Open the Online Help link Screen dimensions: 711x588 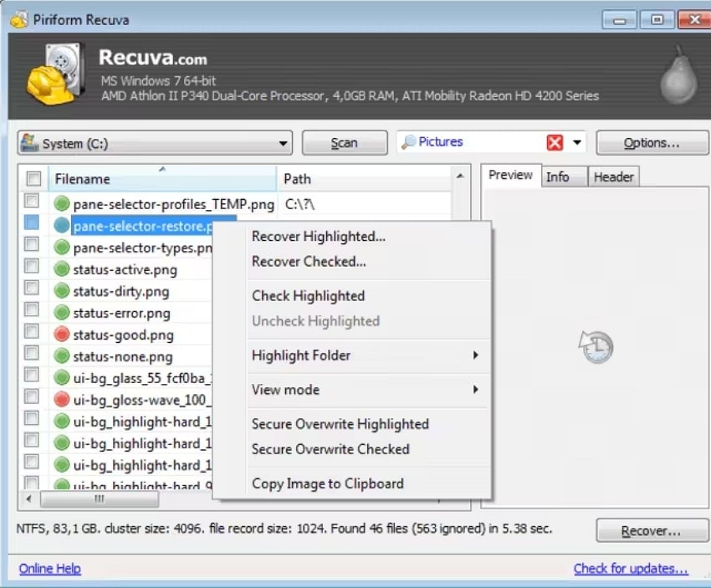click(49, 568)
